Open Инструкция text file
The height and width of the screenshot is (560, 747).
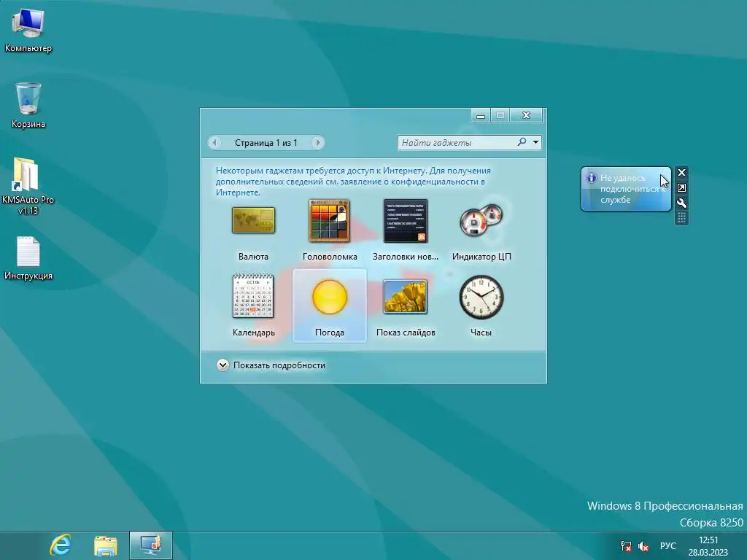coord(28,259)
